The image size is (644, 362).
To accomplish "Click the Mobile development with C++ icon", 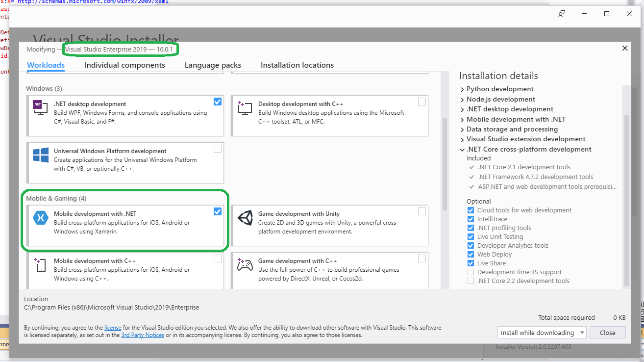I will coord(40,265).
